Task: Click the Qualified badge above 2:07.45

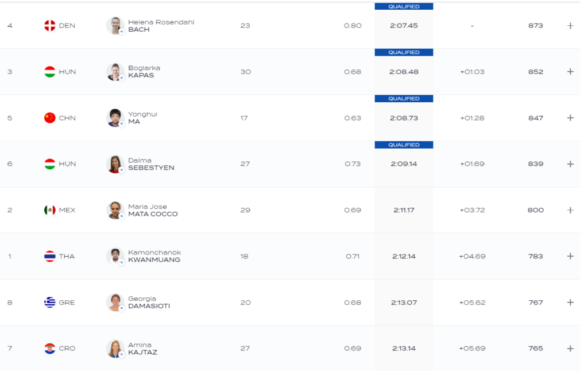Action: [x=404, y=7]
